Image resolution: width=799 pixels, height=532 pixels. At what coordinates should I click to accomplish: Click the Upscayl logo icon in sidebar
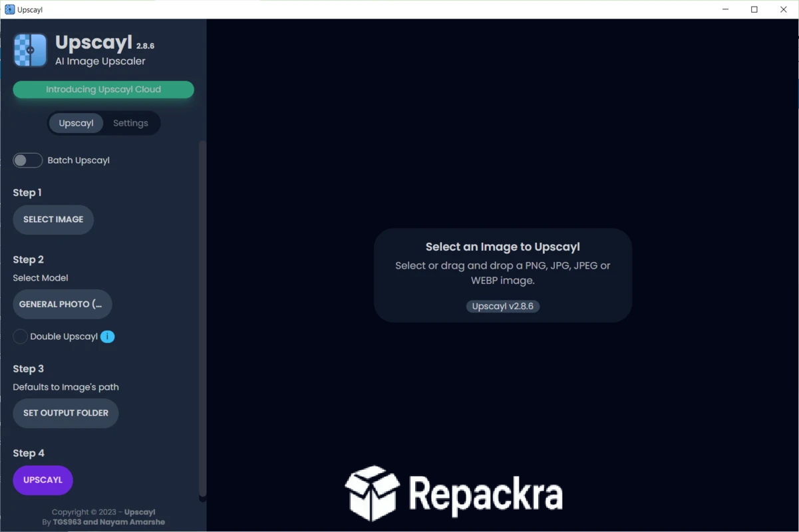click(x=30, y=50)
